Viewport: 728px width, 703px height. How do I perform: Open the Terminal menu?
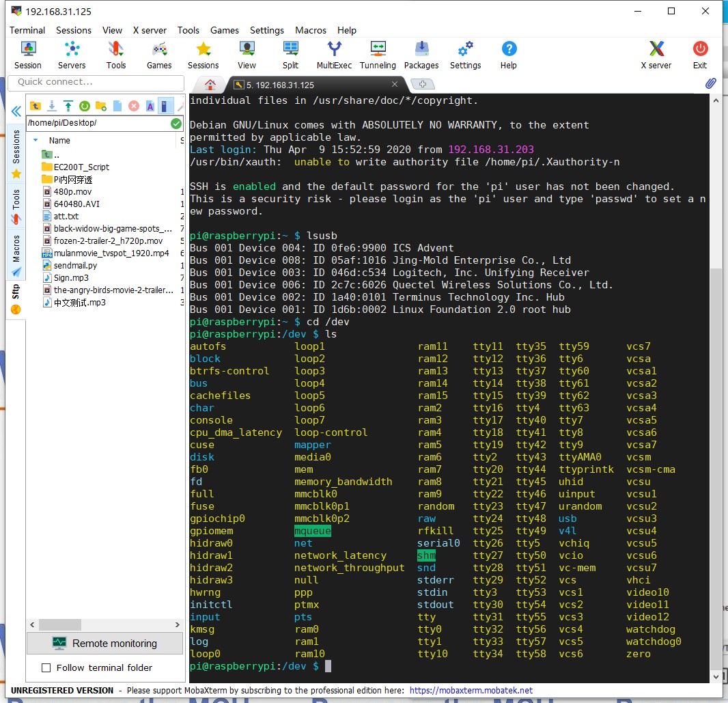pos(27,30)
